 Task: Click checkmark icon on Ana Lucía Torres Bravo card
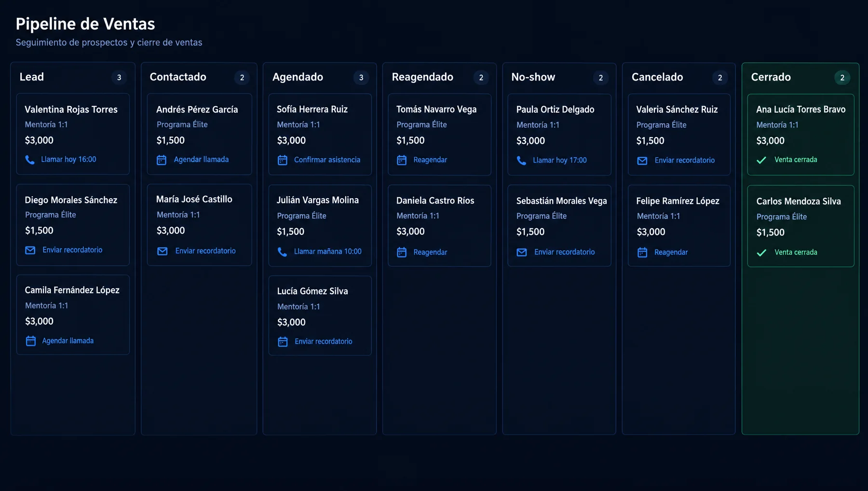coord(761,160)
